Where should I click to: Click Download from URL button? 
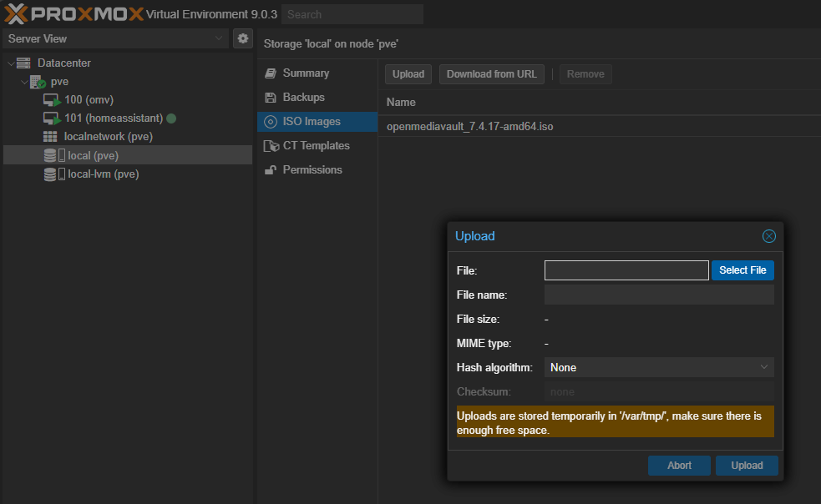[x=491, y=74]
